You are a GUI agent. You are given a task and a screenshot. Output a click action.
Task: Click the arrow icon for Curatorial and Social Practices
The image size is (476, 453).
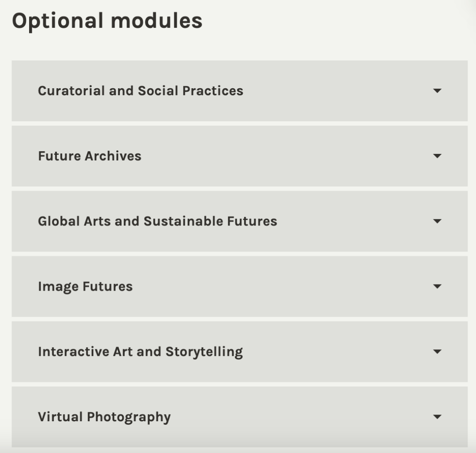click(437, 91)
